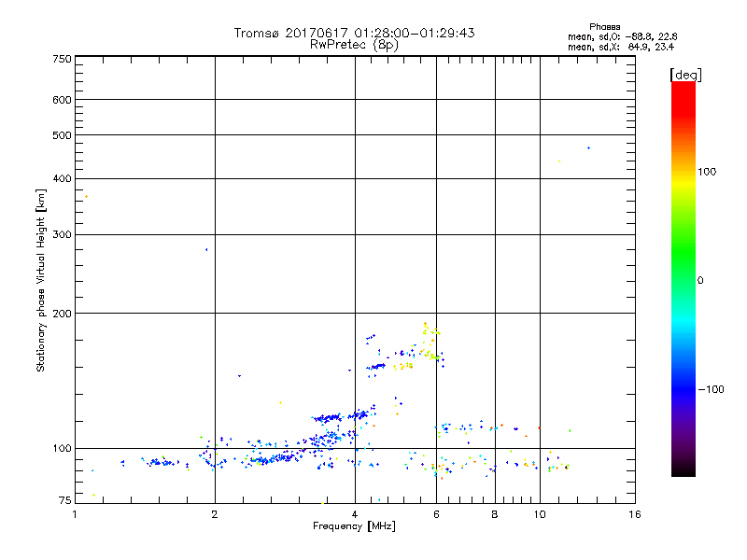Click the '8' frequency axis tick label

[495, 514]
